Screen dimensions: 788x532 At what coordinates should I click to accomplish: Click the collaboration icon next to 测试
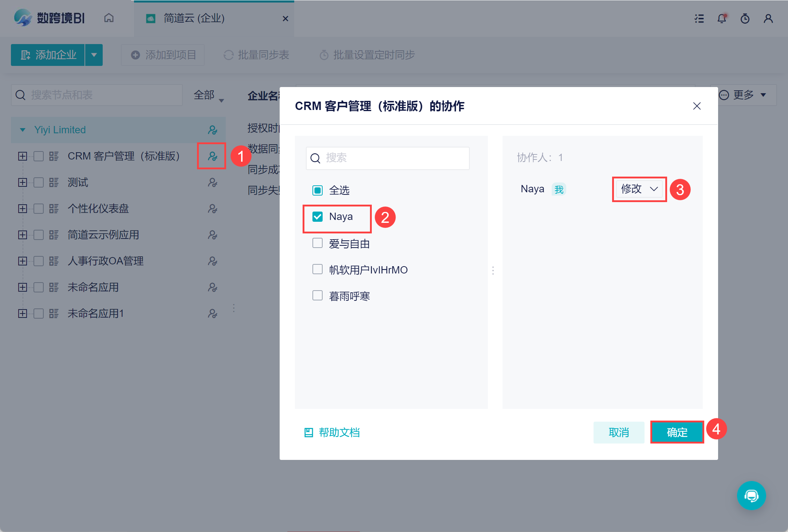click(212, 182)
